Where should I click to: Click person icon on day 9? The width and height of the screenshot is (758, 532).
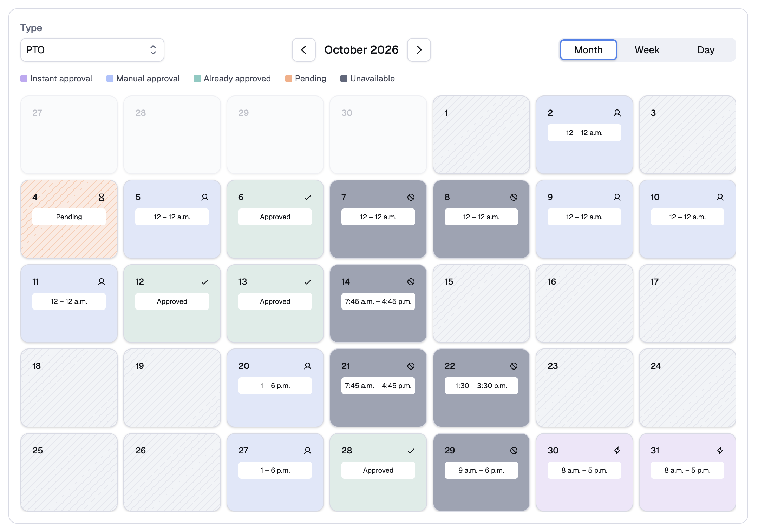(617, 197)
